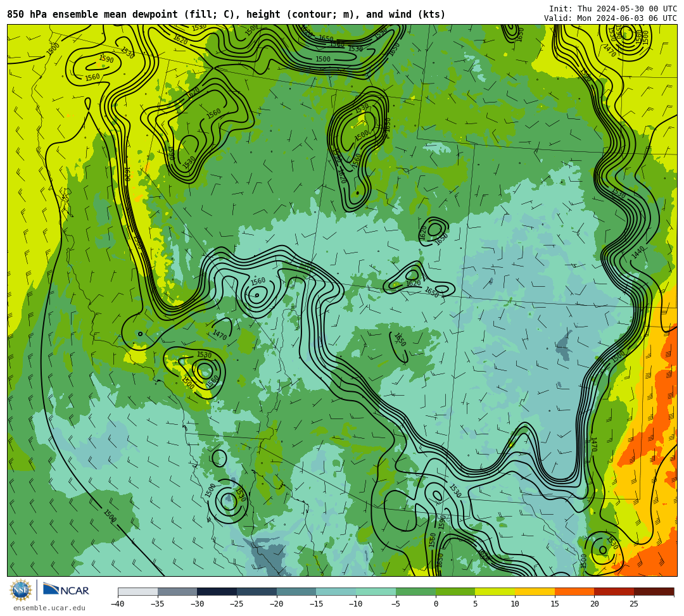Screen dimensions: 684x616
Task: Open the ensemble.ucar.edu text
Action: click(49, 608)
